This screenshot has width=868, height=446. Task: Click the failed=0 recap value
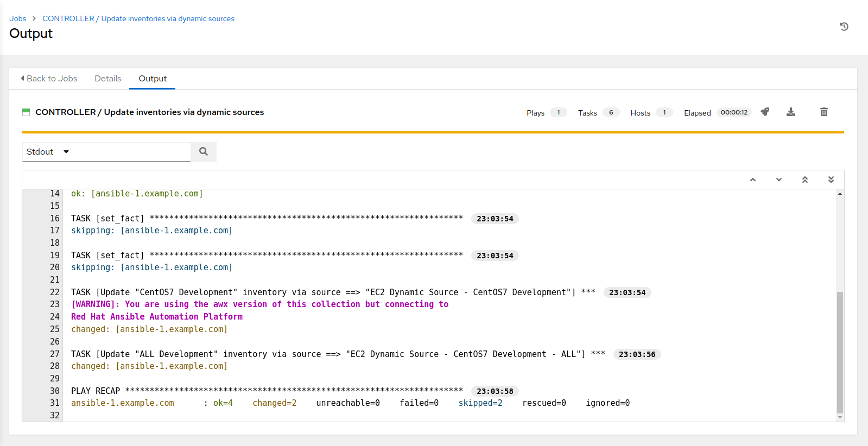coord(419,403)
